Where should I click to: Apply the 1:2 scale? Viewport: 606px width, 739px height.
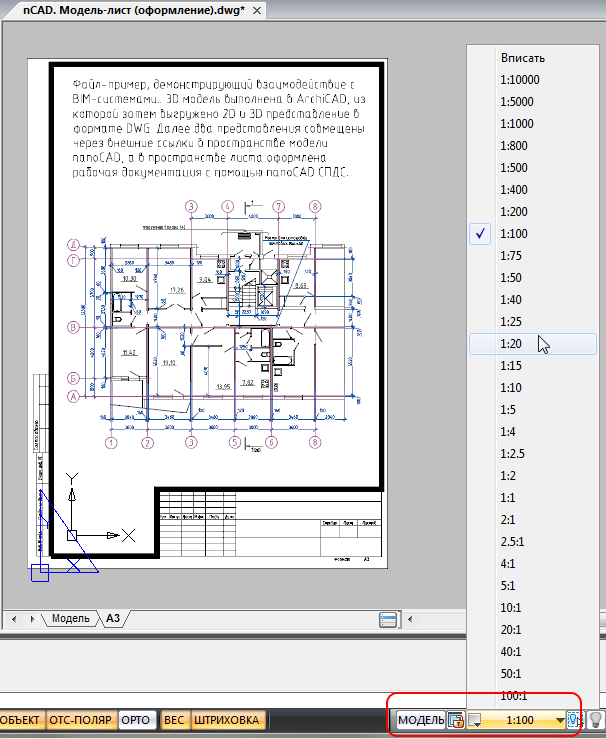[532, 476]
